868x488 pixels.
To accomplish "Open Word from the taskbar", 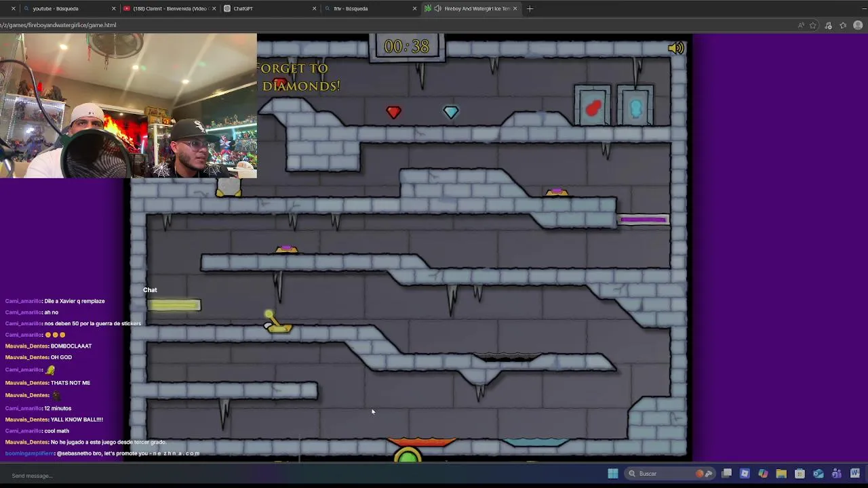I will point(854,474).
